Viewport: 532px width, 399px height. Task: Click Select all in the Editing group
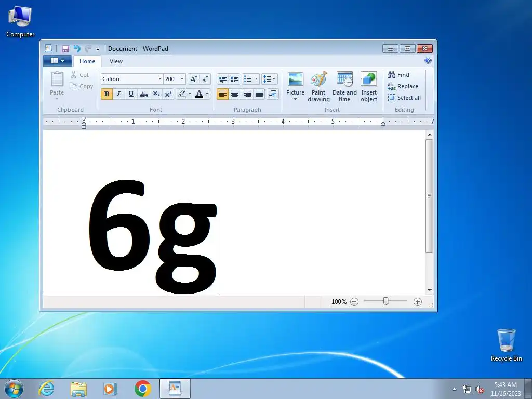[404, 98]
